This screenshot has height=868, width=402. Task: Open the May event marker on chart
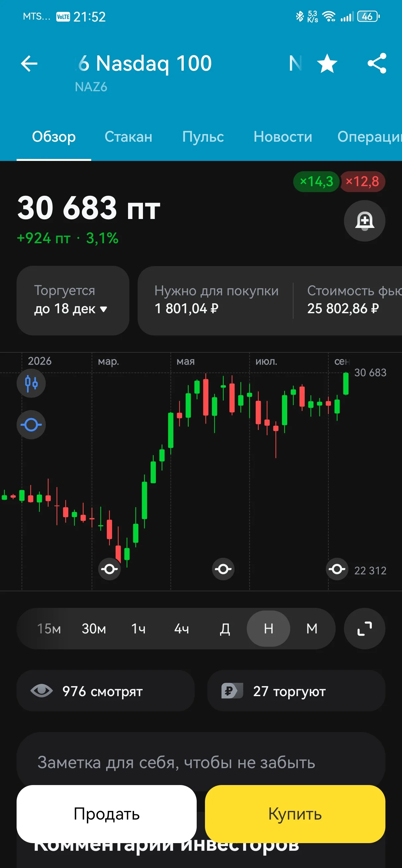[x=223, y=569]
